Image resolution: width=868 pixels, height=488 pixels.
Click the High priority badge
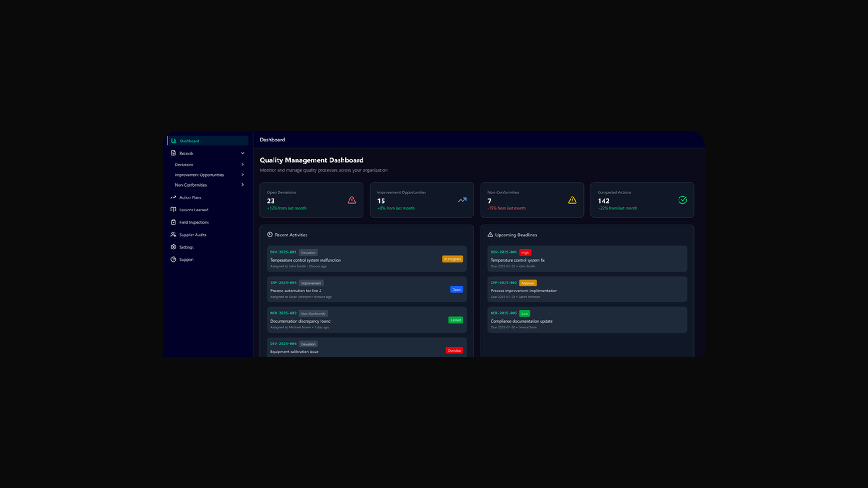point(525,253)
